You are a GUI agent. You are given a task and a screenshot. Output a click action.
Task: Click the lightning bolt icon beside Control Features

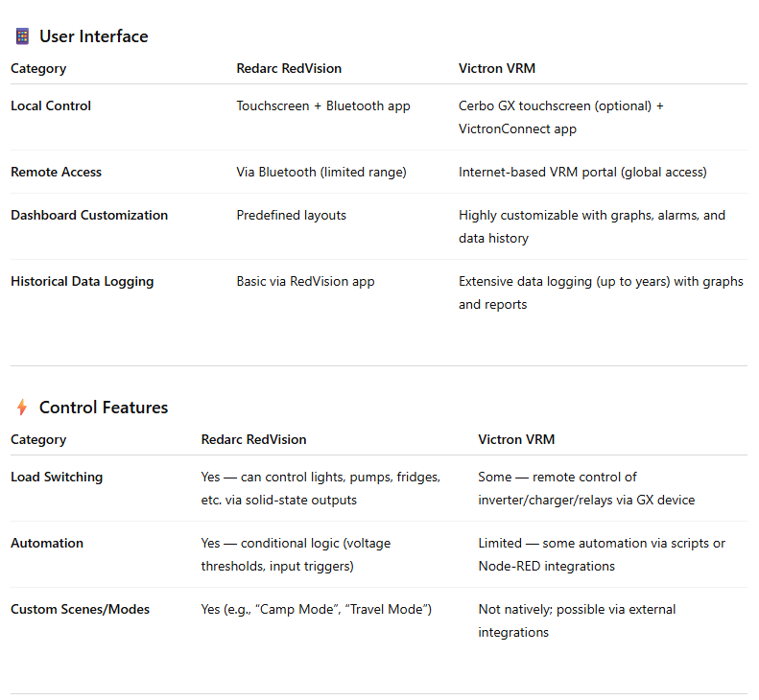click(x=22, y=408)
